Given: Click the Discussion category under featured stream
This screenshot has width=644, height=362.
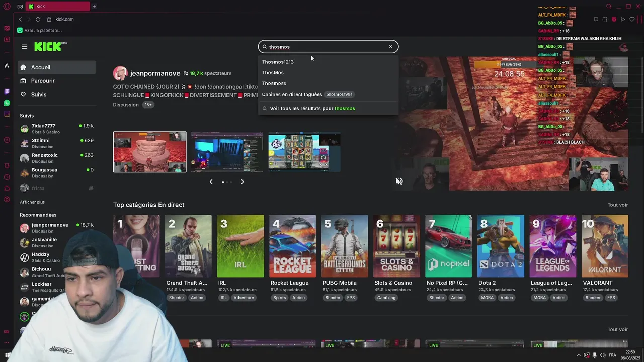Looking at the screenshot, I should 126,105.
